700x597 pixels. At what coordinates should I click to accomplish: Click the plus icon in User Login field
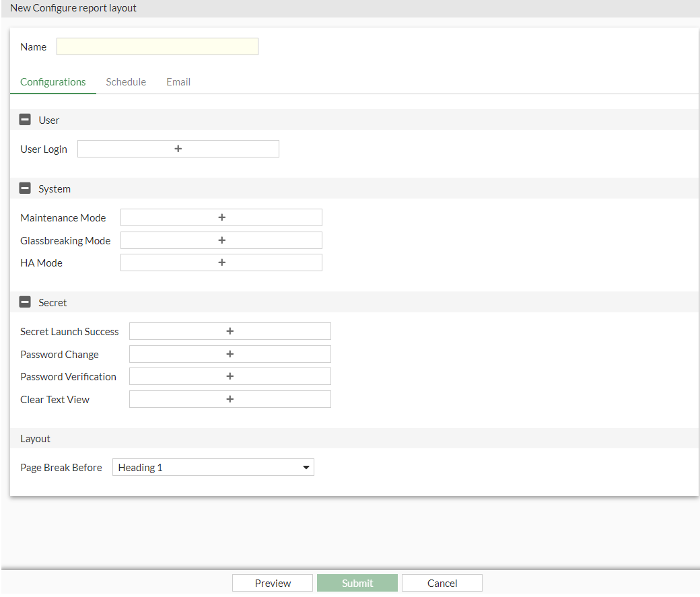(178, 148)
